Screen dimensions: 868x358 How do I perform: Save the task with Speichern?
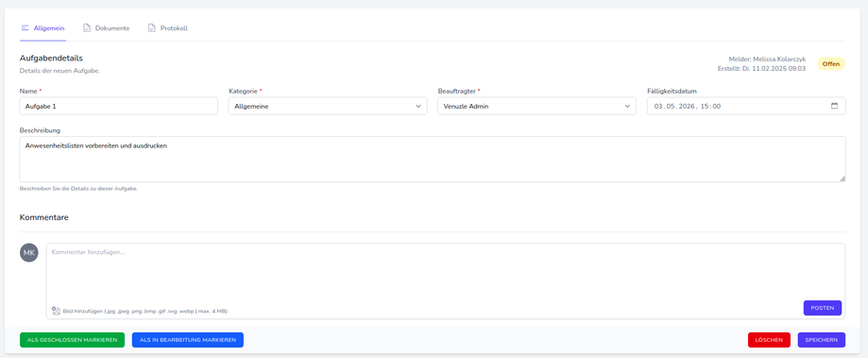point(822,340)
